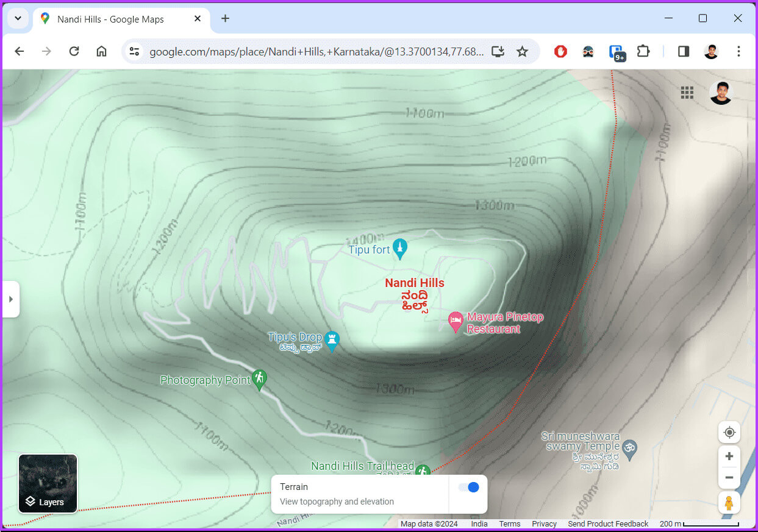Open the Extensions puzzle menu
758x532 pixels.
pyautogui.click(x=643, y=52)
